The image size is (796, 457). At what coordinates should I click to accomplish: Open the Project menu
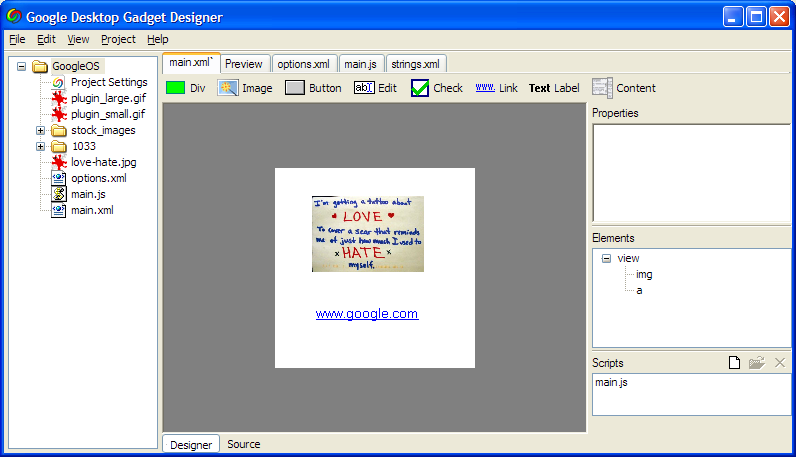118,39
